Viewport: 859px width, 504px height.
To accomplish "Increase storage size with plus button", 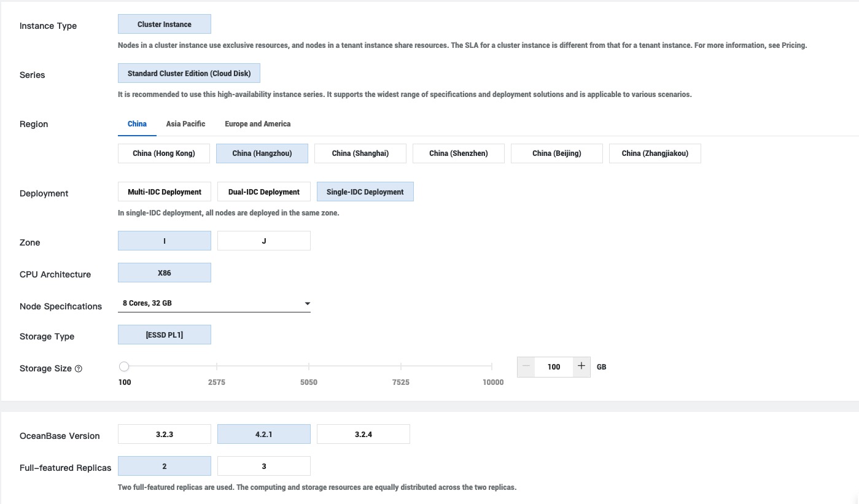I will [x=581, y=366].
